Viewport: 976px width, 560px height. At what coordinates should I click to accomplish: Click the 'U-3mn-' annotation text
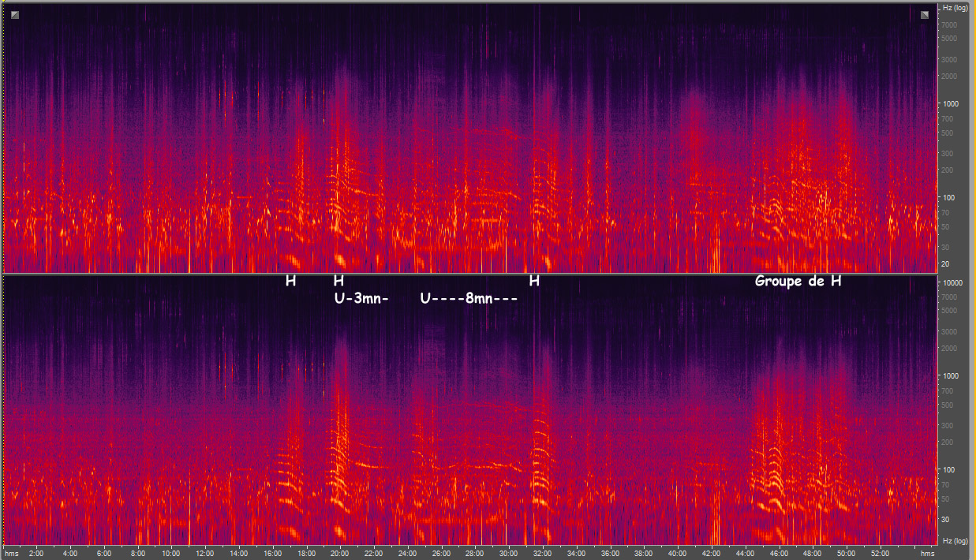click(x=361, y=299)
